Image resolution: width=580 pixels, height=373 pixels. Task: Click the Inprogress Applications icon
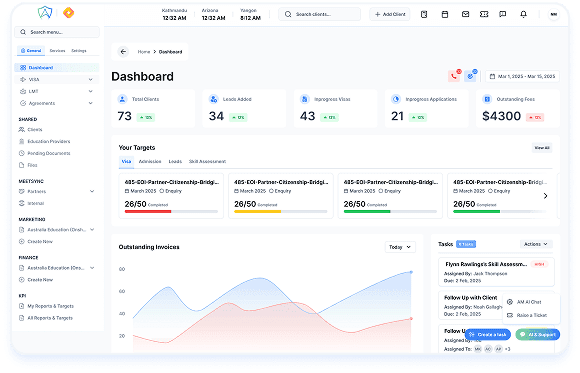396,99
